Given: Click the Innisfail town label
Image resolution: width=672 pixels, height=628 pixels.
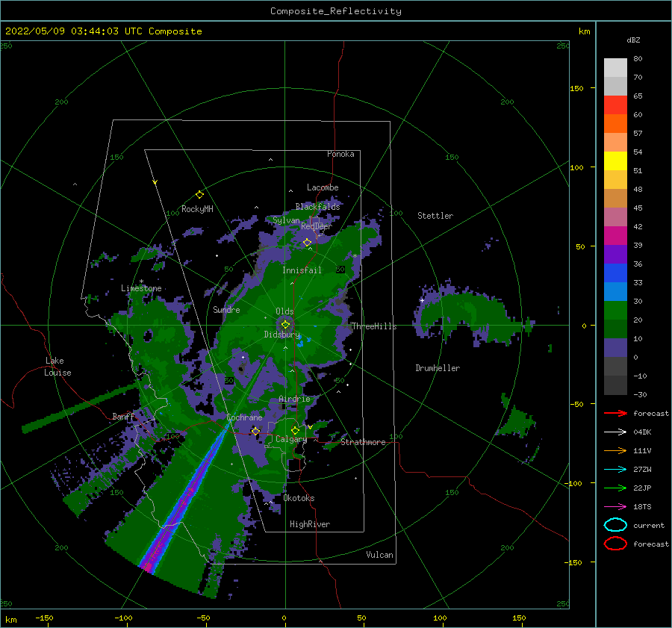Looking at the screenshot, I should (302, 270).
